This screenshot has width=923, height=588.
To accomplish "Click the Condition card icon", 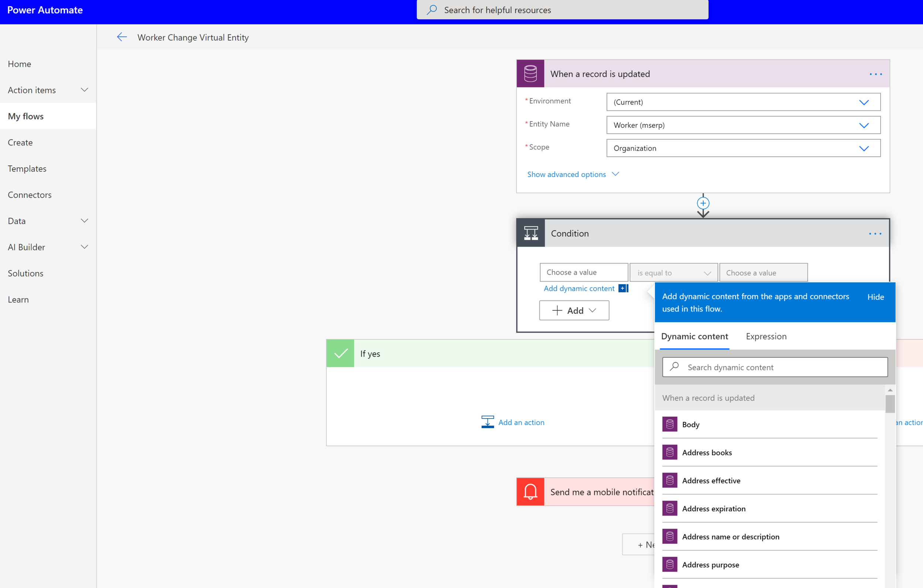I will [531, 233].
